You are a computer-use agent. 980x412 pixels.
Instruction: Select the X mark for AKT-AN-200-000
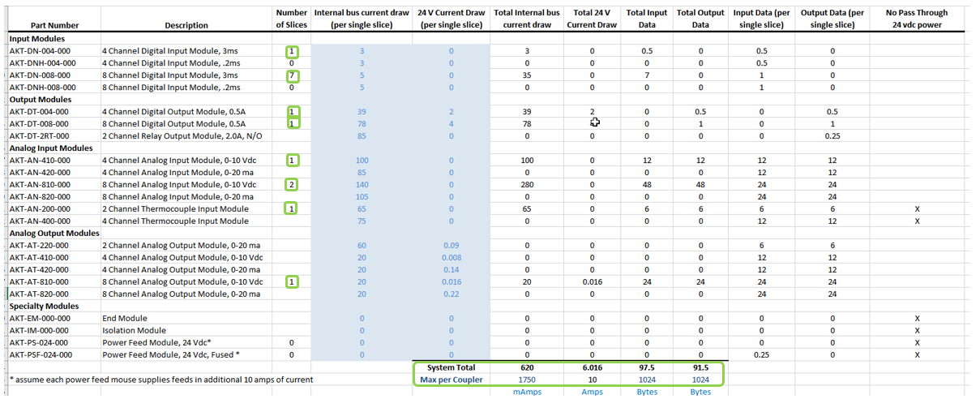pos(917,209)
